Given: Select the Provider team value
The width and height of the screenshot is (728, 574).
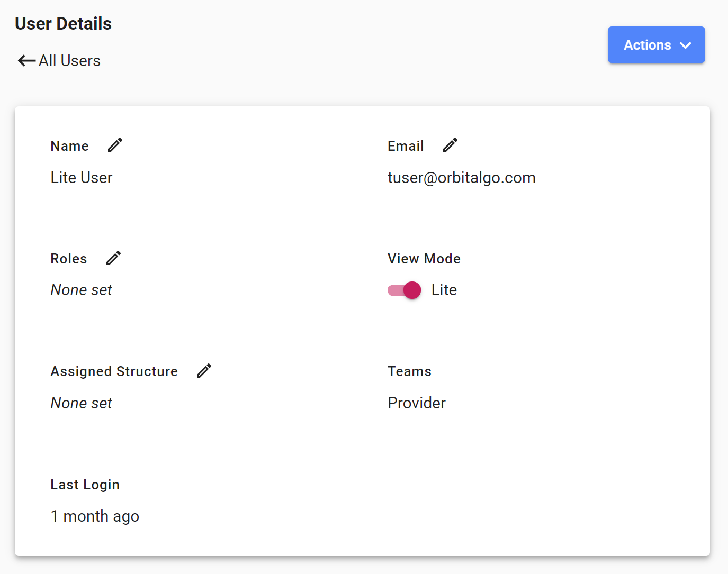Looking at the screenshot, I should pos(417,403).
